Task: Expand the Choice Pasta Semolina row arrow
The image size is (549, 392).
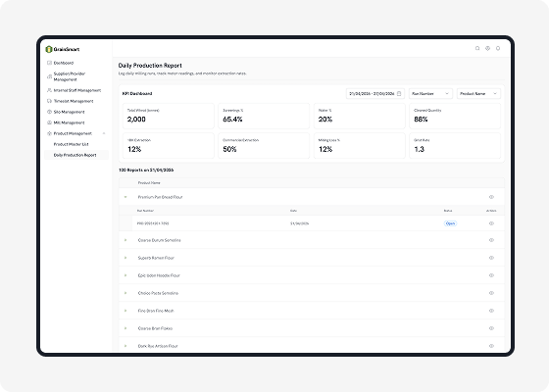Action: tap(125, 293)
